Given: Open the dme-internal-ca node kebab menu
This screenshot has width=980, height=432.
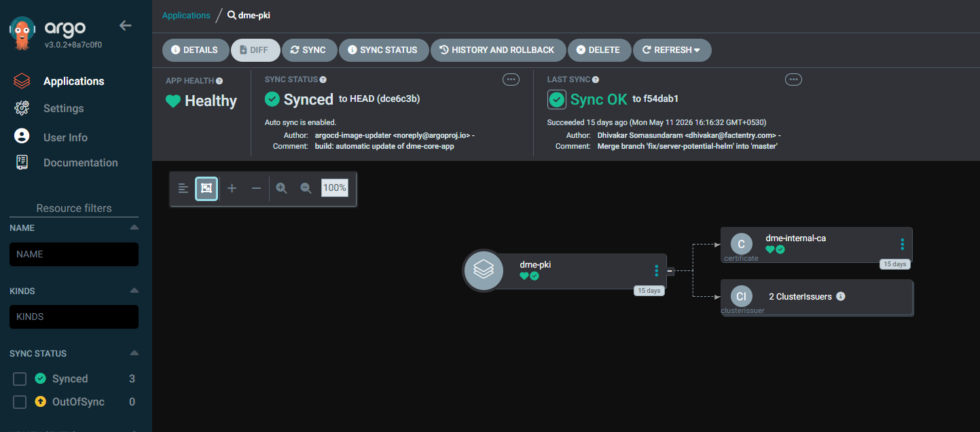Looking at the screenshot, I should pos(902,245).
